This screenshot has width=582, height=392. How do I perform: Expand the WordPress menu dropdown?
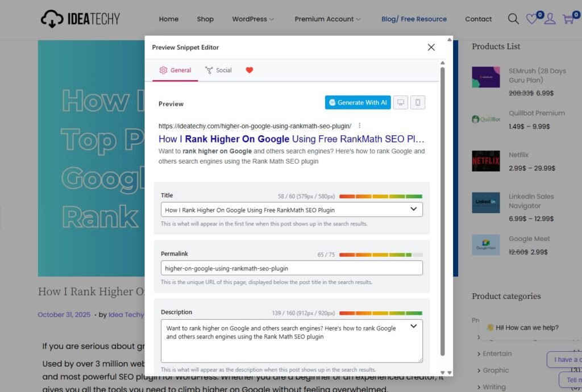(253, 19)
